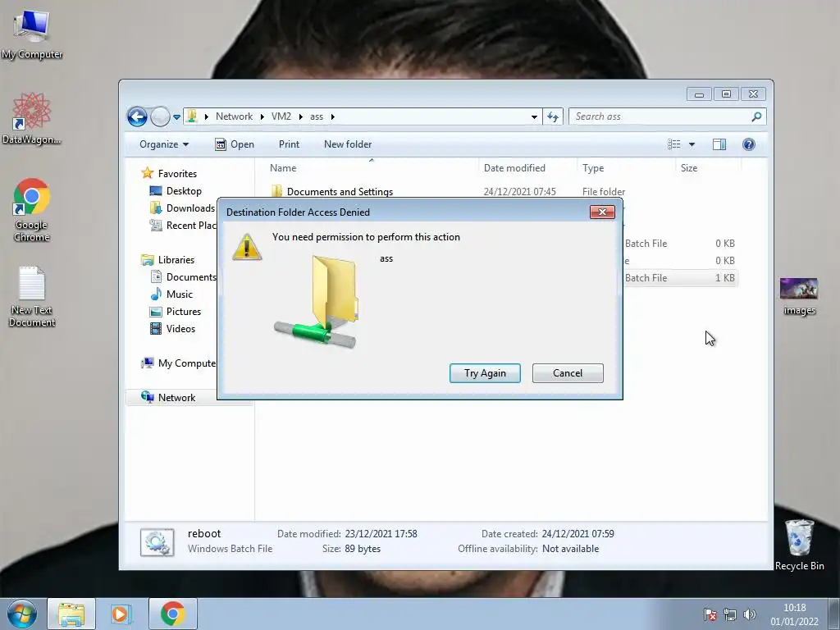Sort by the Type column header
The width and height of the screenshot is (840, 630).
626,167
